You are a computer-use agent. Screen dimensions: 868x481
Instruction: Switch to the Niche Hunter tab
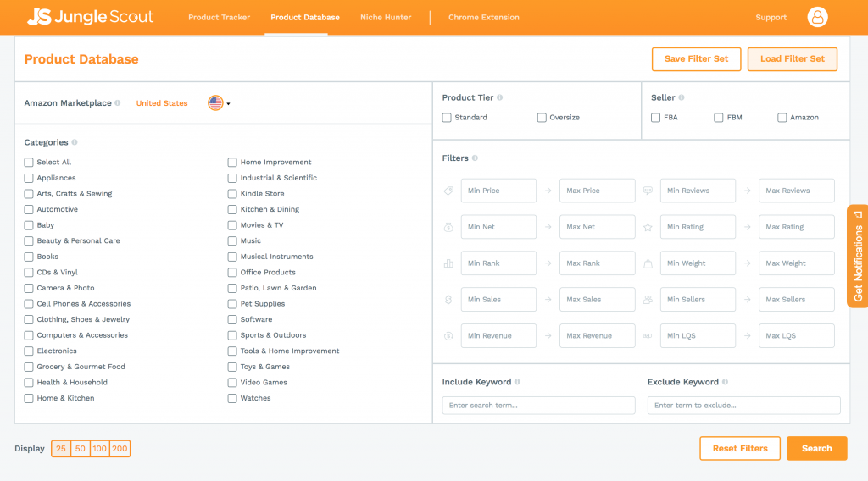point(385,17)
